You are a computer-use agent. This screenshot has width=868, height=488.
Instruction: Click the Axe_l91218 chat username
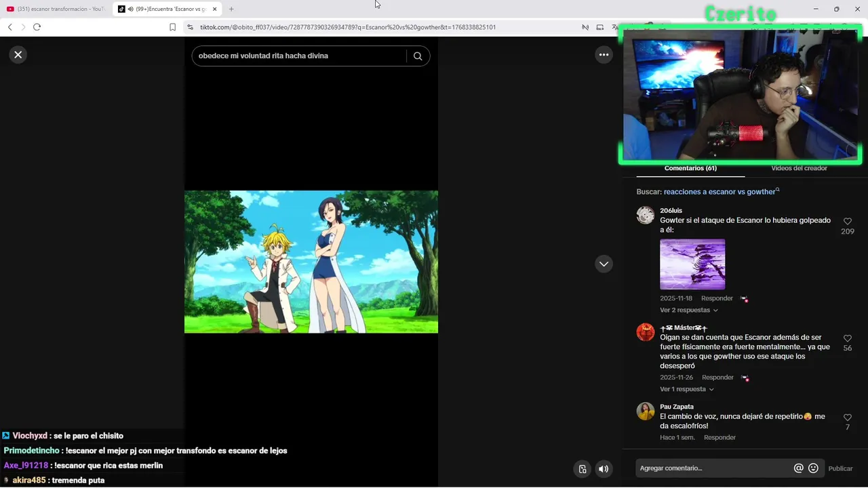tap(26, 466)
